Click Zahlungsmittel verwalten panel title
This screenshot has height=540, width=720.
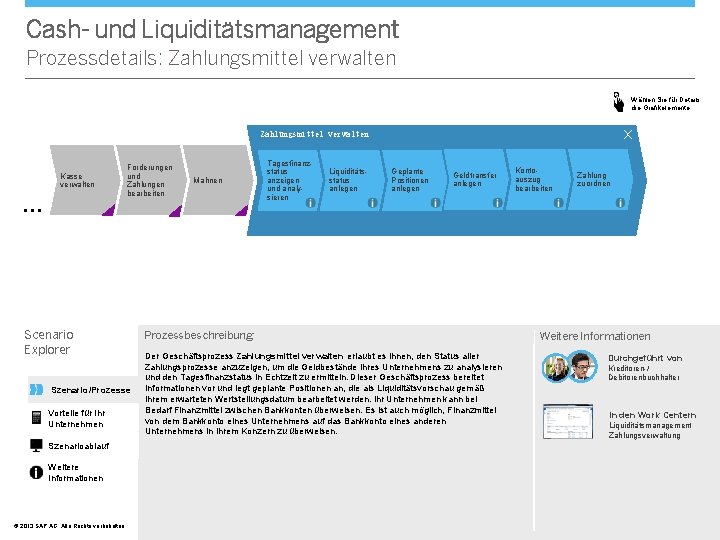pyautogui.click(x=315, y=135)
